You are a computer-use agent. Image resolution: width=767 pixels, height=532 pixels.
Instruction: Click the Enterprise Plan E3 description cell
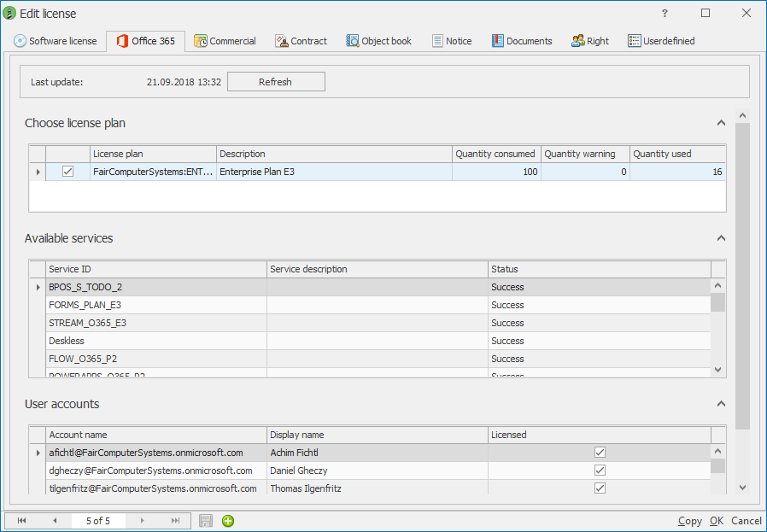pyautogui.click(x=334, y=172)
